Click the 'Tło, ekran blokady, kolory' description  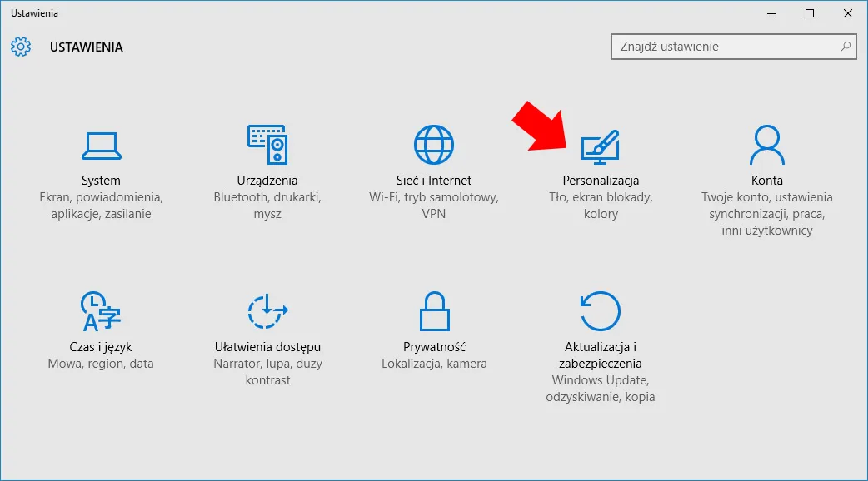point(601,206)
